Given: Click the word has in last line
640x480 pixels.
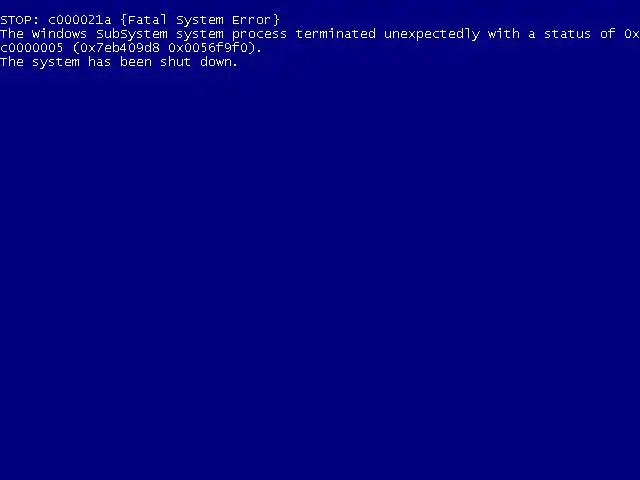Looking at the screenshot, I should click(x=100, y=62).
